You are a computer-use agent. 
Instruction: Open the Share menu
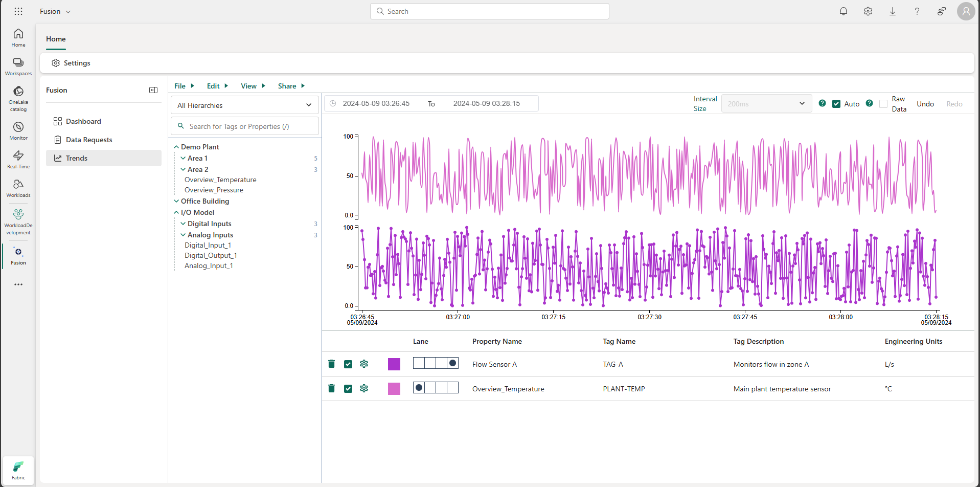[x=291, y=86]
